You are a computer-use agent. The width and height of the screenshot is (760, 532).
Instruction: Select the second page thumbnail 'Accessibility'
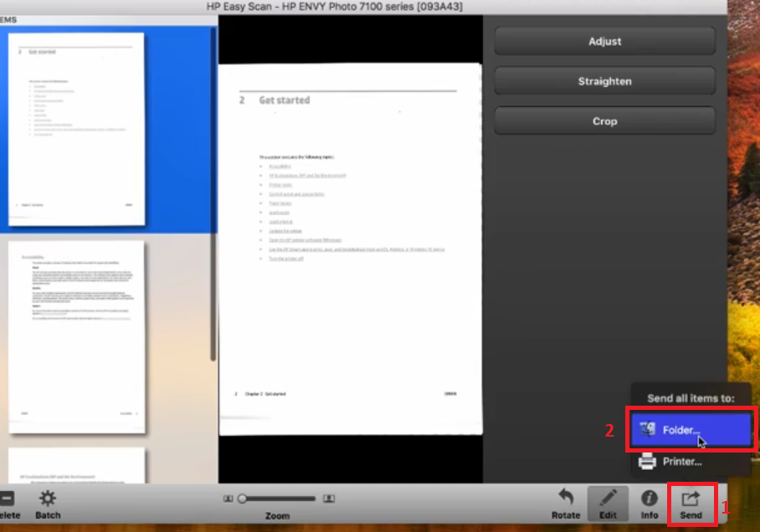pyautogui.click(x=76, y=337)
